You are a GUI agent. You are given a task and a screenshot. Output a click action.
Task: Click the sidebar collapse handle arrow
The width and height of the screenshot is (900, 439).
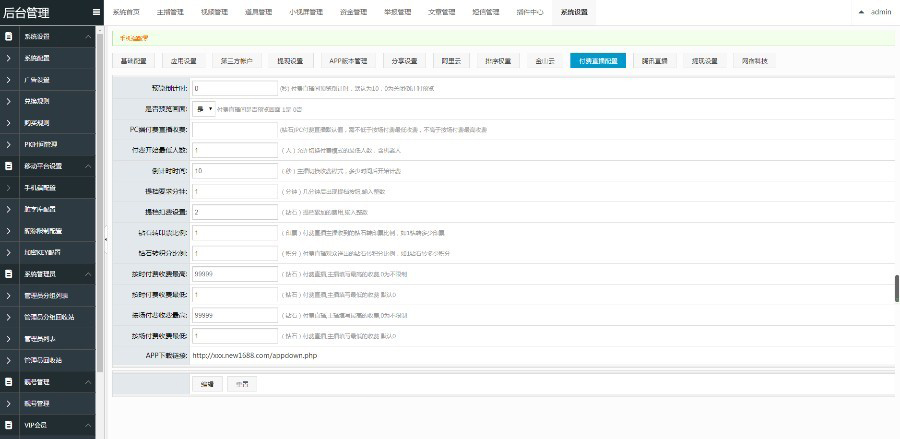[106, 242]
